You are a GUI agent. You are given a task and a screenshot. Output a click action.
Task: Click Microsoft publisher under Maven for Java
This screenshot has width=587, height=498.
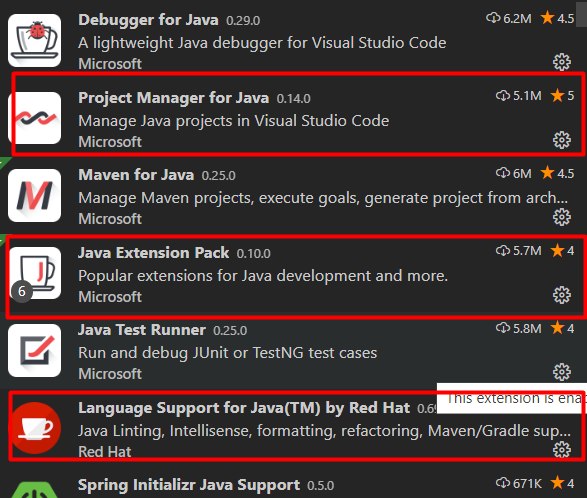tap(110, 219)
